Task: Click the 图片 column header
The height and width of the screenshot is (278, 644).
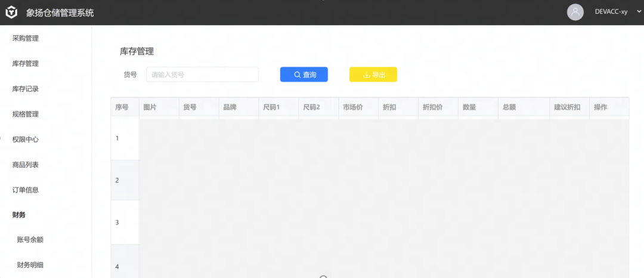Action: [159, 107]
